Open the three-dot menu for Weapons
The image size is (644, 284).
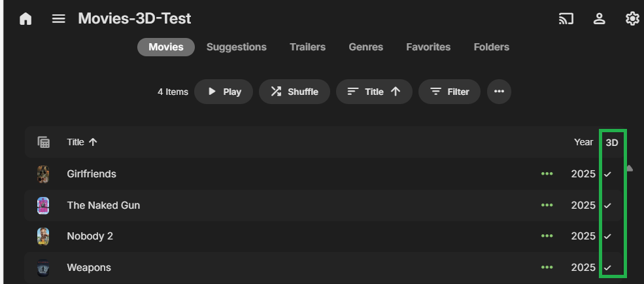point(547,268)
